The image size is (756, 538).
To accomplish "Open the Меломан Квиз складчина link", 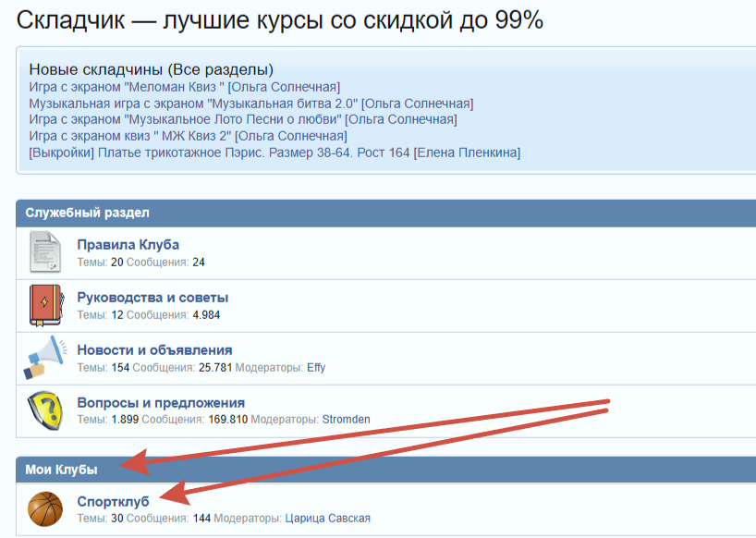I will [185, 87].
